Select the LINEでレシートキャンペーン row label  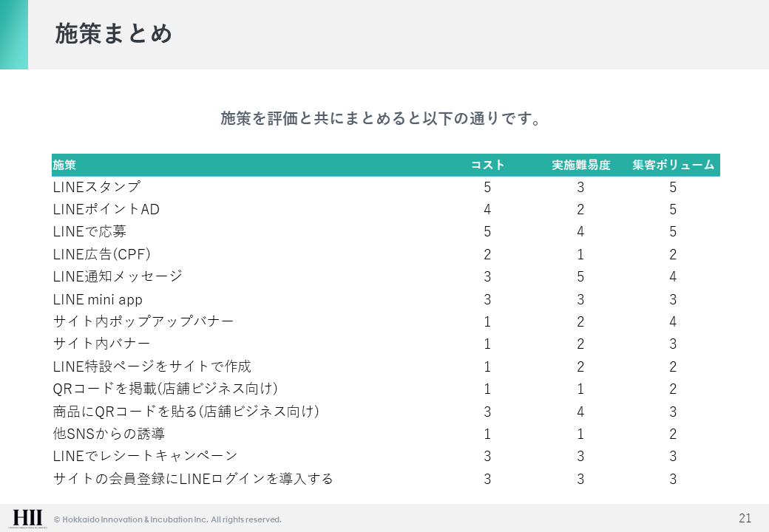(146, 456)
